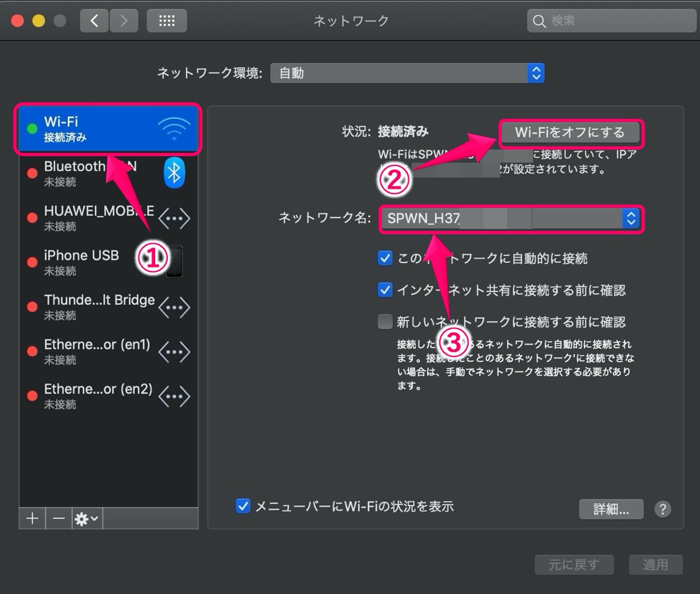Click the Ethernet (en2) connection arrows icon

tap(174, 396)
